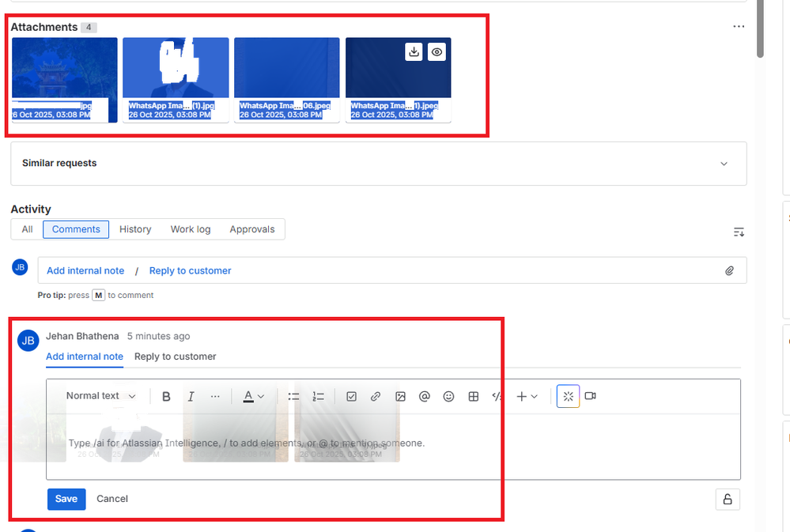The image size is (790, 532).
Task: Click the page vertical scrollbar
Action: coord(760,28)
